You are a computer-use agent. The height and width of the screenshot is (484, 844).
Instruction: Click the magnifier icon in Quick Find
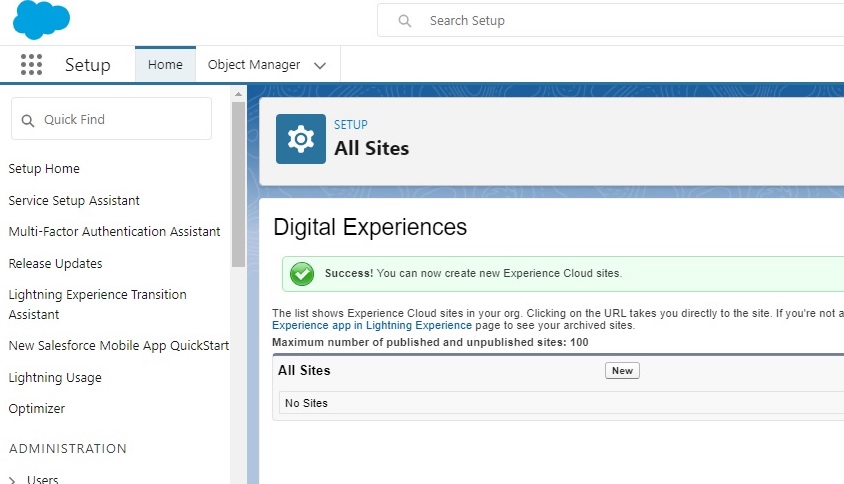(28, 121)
